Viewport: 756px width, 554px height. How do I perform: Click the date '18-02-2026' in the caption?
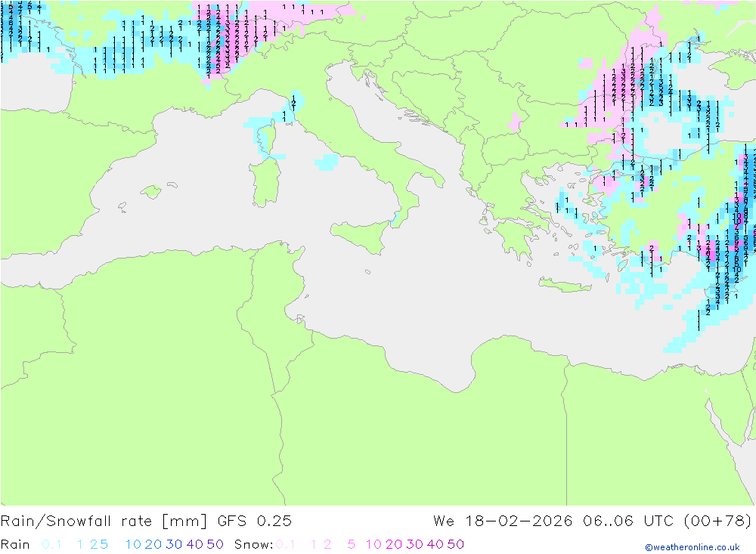[519, 522]
